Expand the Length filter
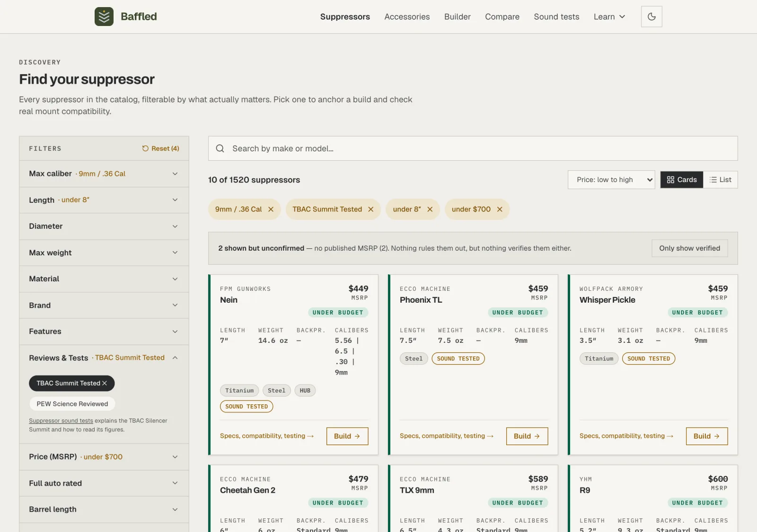The width and height of the screenshot is (757, 532). pyautogui.click(x=104, y=200)
